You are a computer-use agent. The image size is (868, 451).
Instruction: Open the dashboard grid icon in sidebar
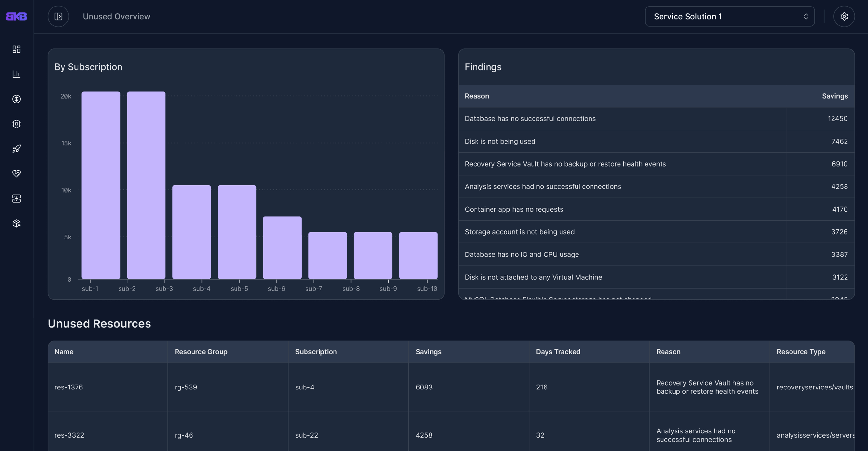pyautogui.click(x=17, y=49)
